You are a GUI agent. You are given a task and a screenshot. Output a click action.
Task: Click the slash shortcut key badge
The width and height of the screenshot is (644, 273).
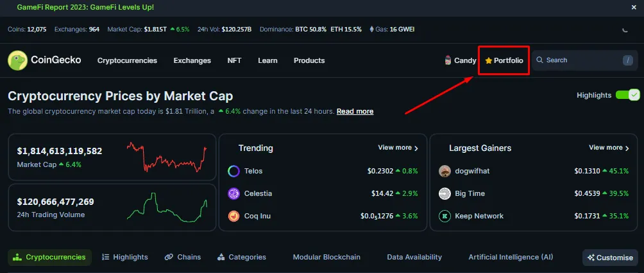coord(627,60)
